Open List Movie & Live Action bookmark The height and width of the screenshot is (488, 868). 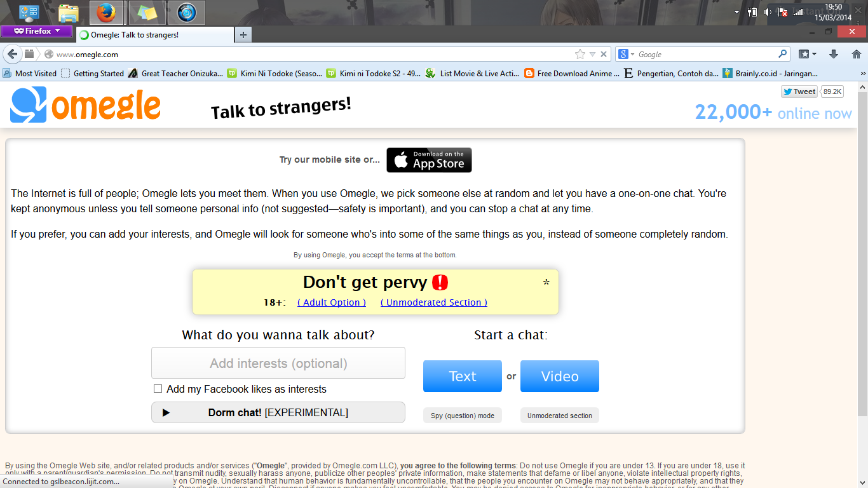(473, 73)
